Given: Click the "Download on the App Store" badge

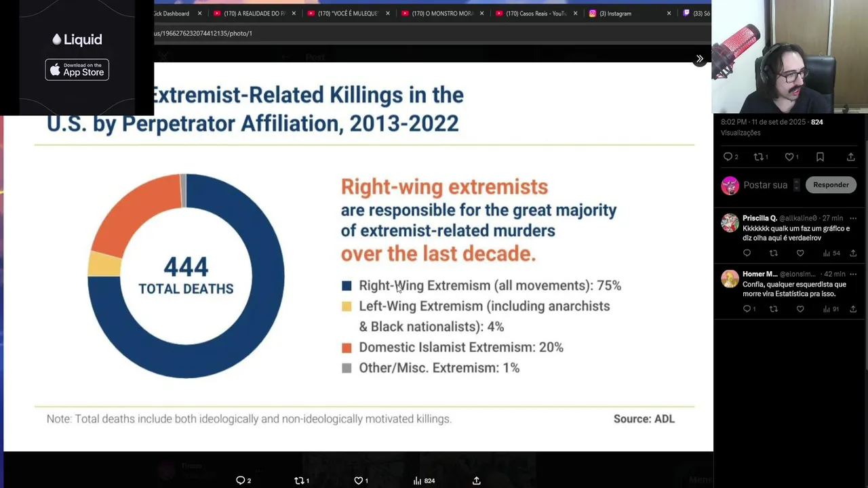Looking at the screenshot, I should [x=77, y=70].
